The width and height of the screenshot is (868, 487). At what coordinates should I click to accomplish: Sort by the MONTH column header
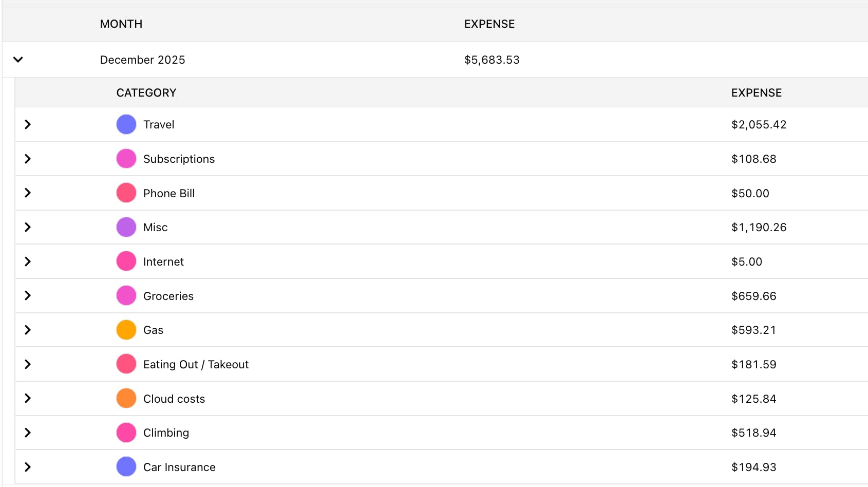pos(121,24)
